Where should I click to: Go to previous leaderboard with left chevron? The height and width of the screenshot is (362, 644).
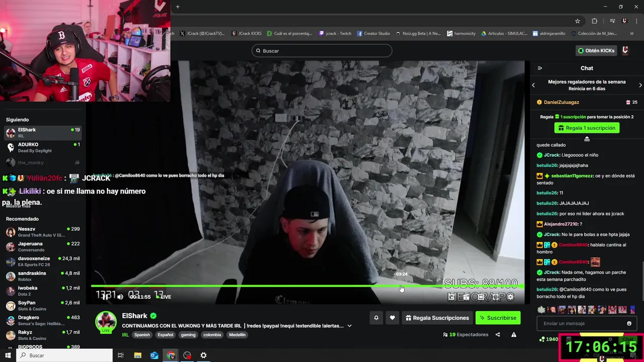533,85
